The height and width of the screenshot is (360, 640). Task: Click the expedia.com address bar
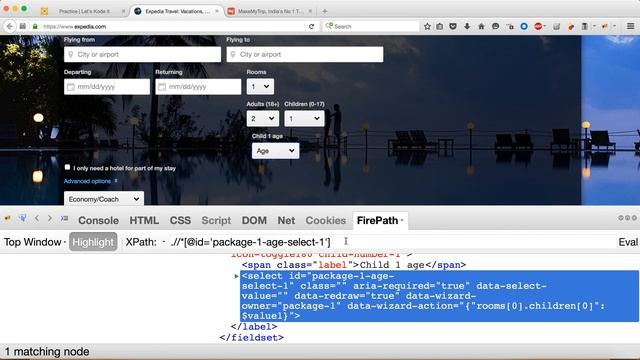pos(173,26)
